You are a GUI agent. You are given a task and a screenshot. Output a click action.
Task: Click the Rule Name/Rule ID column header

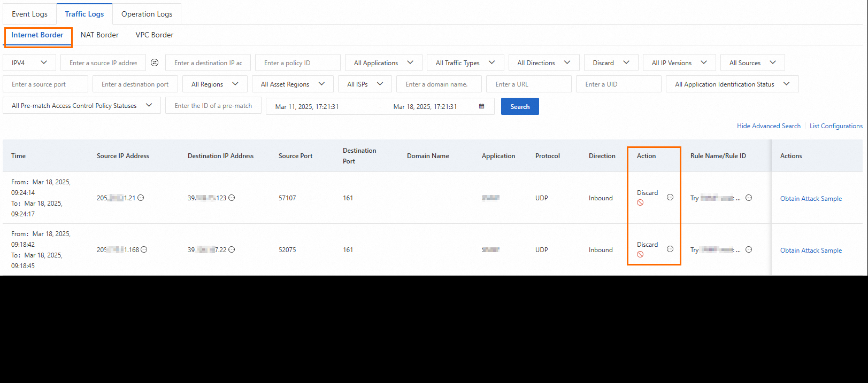click(718, 155)
